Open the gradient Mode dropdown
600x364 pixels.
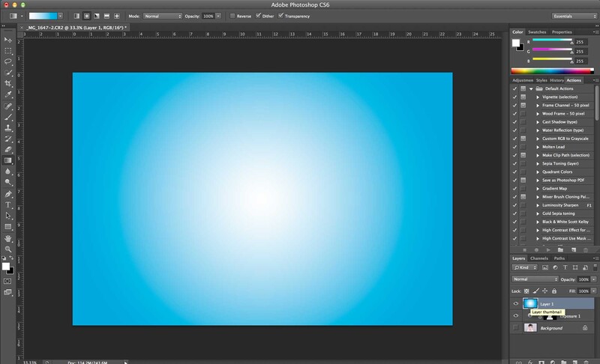click(163, 16)
